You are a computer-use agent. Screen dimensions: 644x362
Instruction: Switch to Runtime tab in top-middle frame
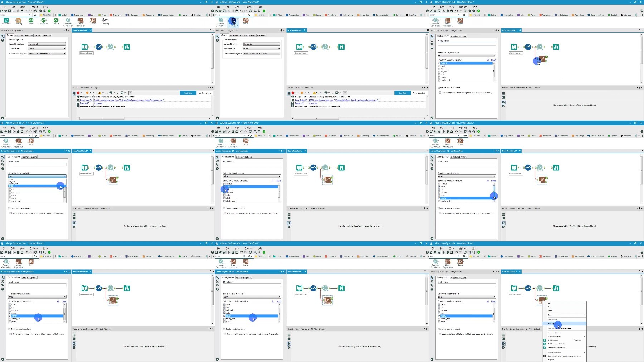[x=244, y=35]
